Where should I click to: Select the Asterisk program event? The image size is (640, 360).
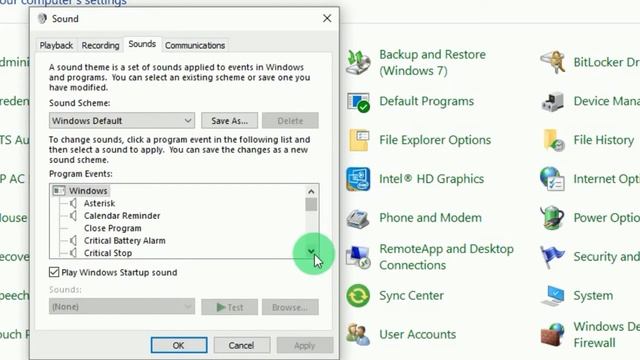99,203
